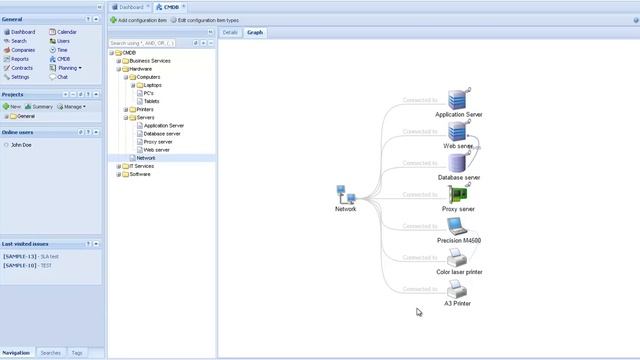Click help icon in General header
Screen dimensions: 640x360
click(88, 19)
